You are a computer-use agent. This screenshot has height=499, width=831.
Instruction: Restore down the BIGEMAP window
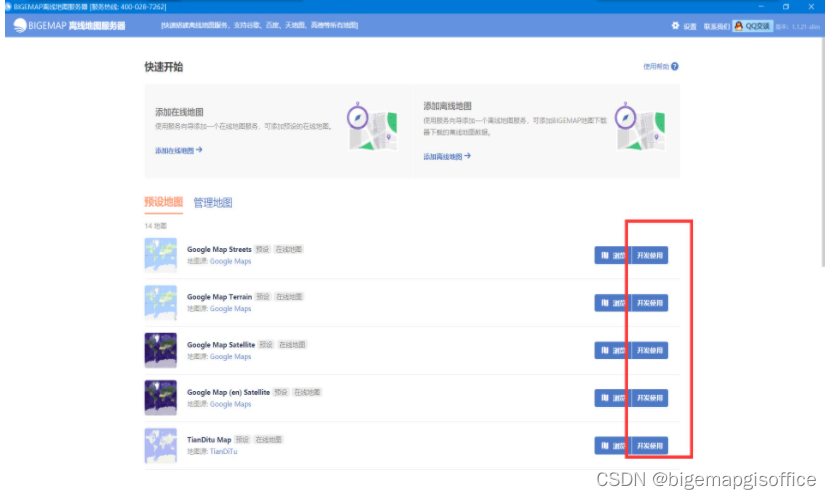[786, 6]
